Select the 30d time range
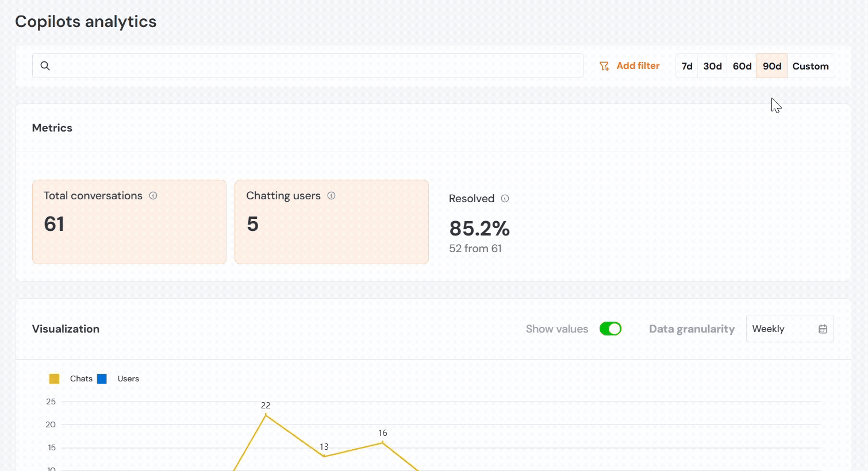Screen dimensions: 868x471 712,67
